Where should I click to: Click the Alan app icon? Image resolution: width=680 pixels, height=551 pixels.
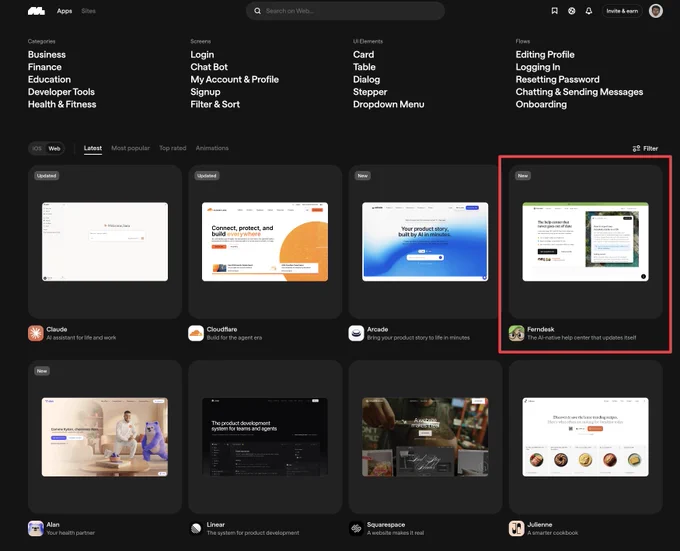[36, 528]
